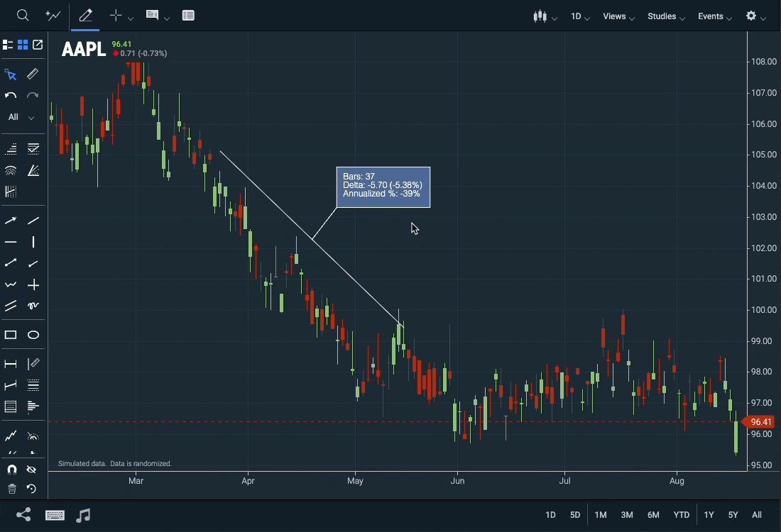Set range to 6M
The height and width of the screenshot is (532, 781).
[653, 515]
